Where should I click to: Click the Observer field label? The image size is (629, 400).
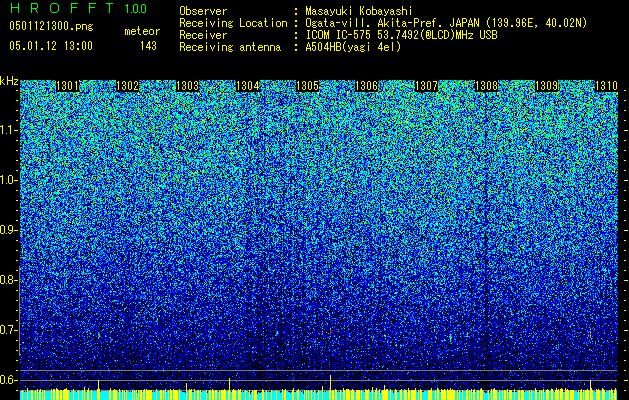tap(203, 11)
